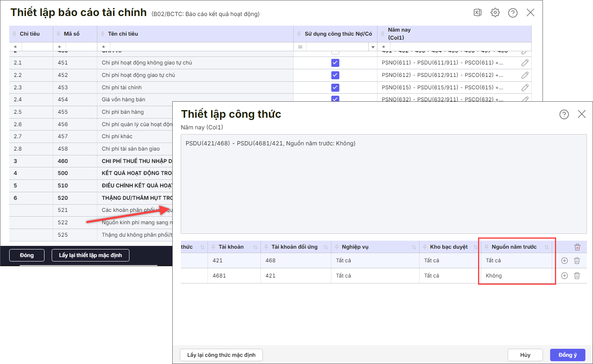
Task: Edit the formula for row 451
Action: 525,63
